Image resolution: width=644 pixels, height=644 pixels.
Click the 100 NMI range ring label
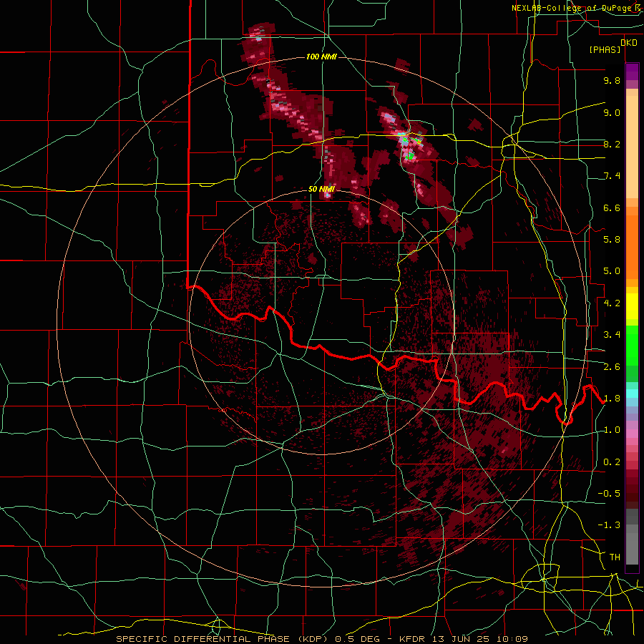321,57
